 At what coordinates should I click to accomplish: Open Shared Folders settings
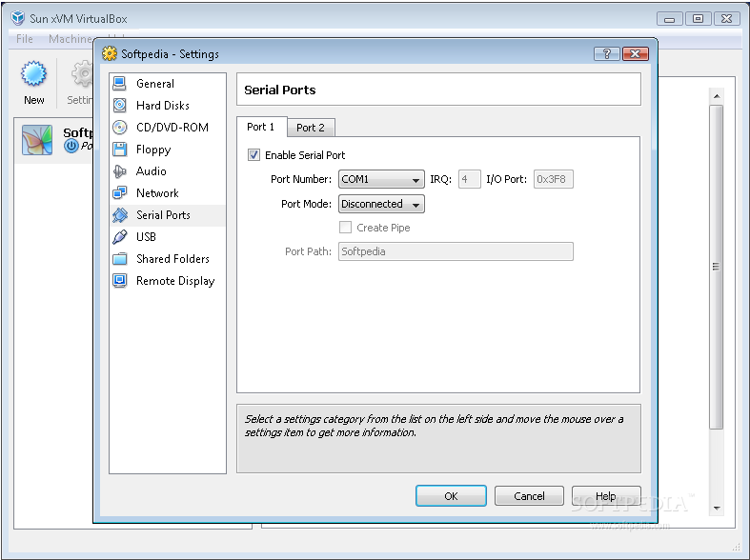[x=168, y=259]
